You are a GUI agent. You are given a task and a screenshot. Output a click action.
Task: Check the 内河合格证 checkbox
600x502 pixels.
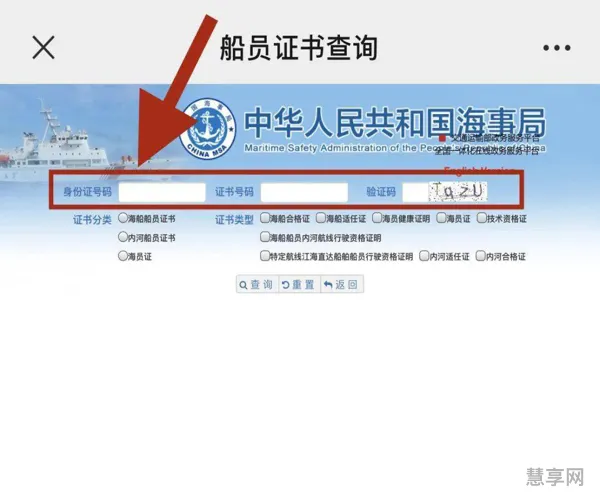point(480,256)
